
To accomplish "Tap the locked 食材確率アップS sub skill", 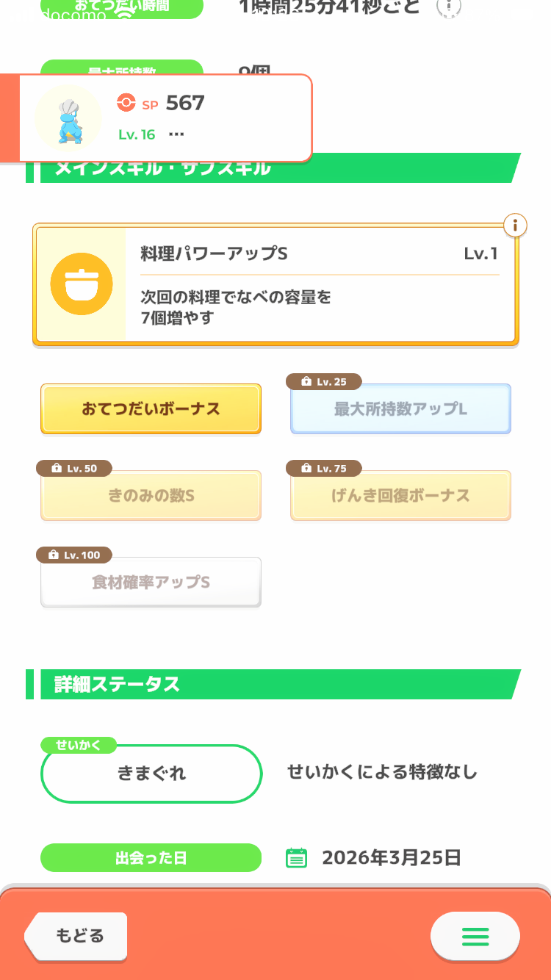I will tap(151, 583).
